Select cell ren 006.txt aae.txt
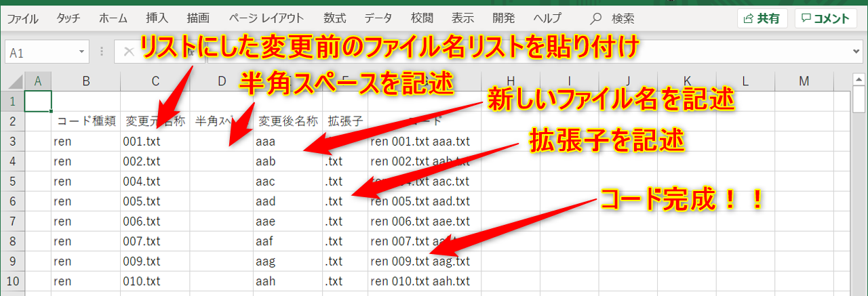The height and width of the screenshot is (296, 868). click(425, 221)
